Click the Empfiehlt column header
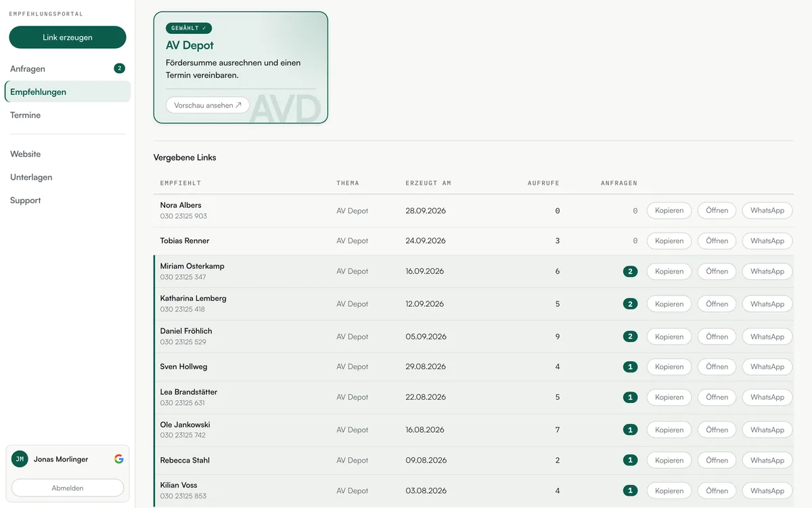 pos(181,184)
